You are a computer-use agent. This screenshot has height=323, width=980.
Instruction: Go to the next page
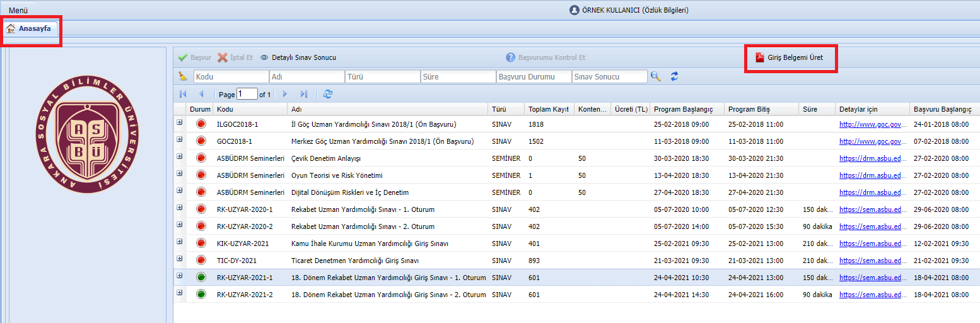click(x=285, y=94)
